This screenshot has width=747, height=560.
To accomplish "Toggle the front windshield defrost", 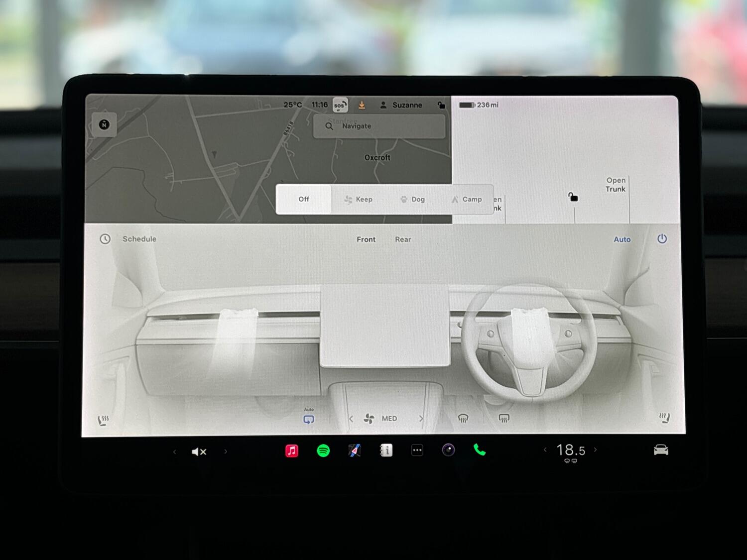I will tap(463, 419).
